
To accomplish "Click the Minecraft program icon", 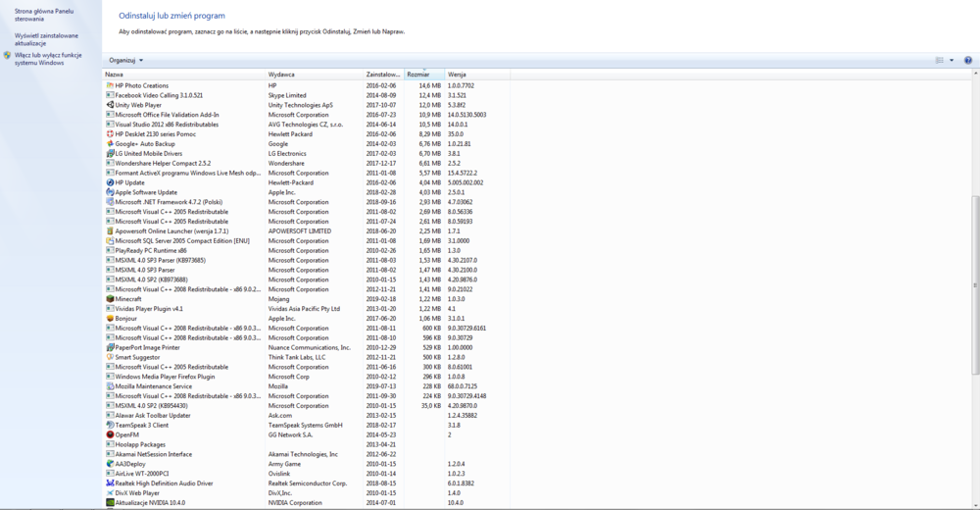I will [110, 299].
